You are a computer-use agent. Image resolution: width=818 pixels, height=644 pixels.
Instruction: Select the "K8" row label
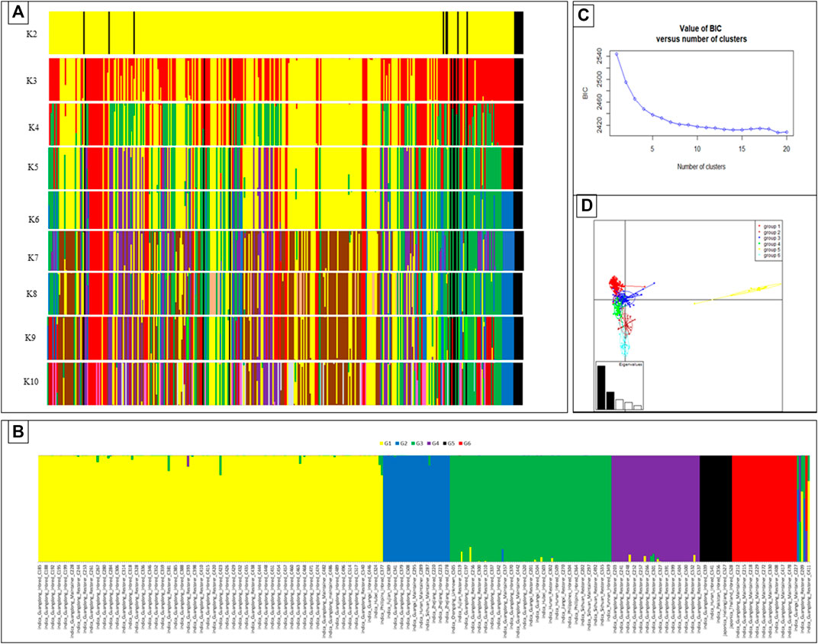click(x=31, y=294)
